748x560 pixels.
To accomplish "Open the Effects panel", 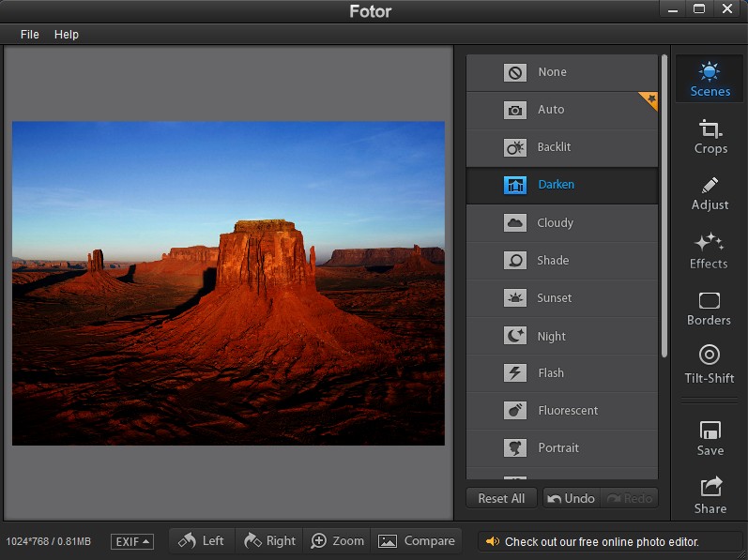I will click(709, 250).
